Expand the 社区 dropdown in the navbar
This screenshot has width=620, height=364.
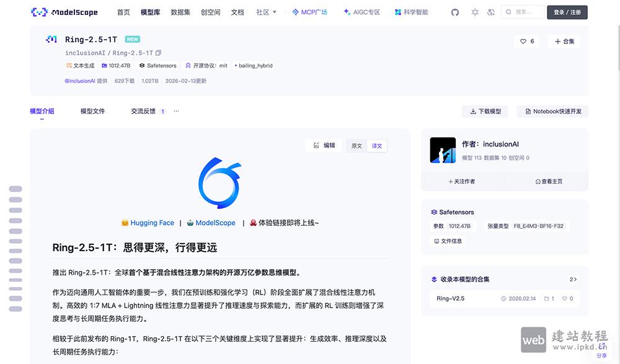(x=266, y=12)
